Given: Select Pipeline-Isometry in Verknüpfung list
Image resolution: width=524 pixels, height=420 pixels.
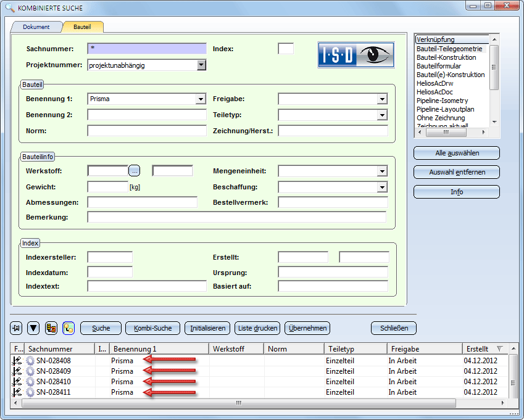Looking at the screenshot, I should pyautogui.click(x=442, y=101).
